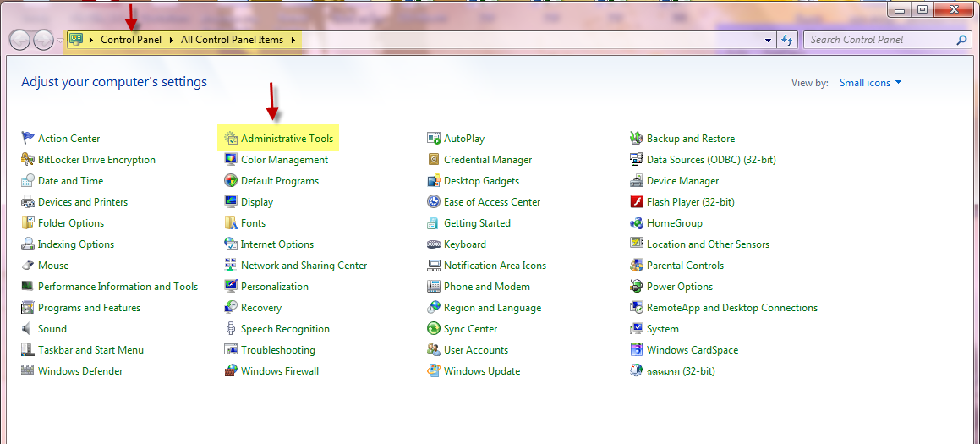The image size is (980, 444).
Task: Click the Programs and Features icon
Action: (x=28, y=308)
